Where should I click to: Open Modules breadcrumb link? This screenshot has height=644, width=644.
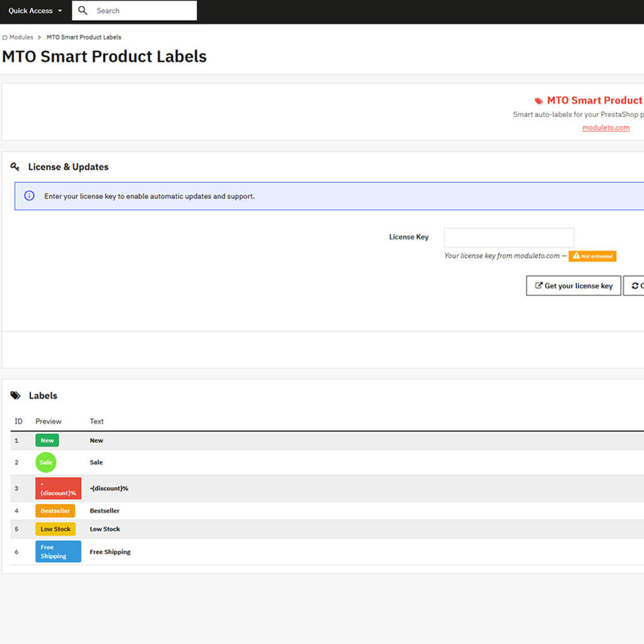[21, 37]
